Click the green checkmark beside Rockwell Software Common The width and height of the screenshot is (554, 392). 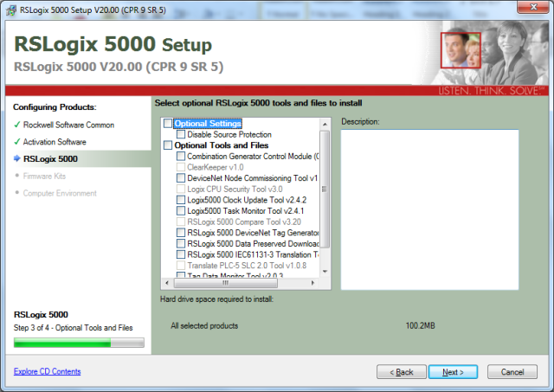tap(17, 125)
